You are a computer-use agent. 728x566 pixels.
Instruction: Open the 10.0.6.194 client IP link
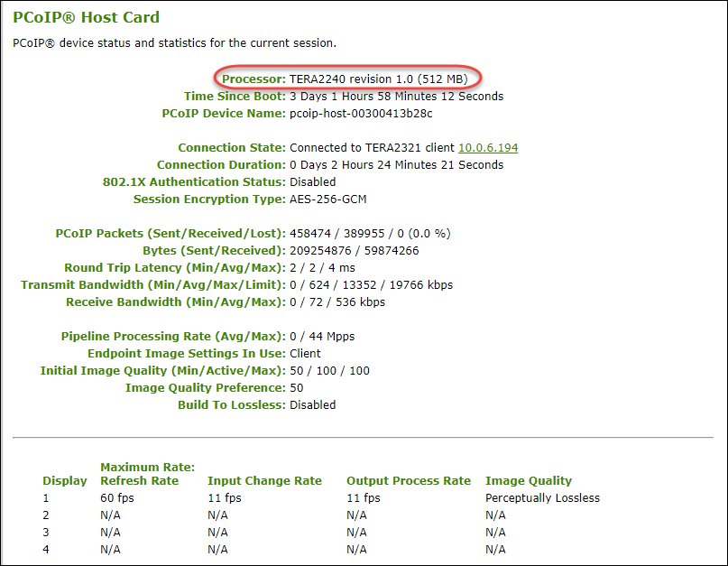(488, 148)
